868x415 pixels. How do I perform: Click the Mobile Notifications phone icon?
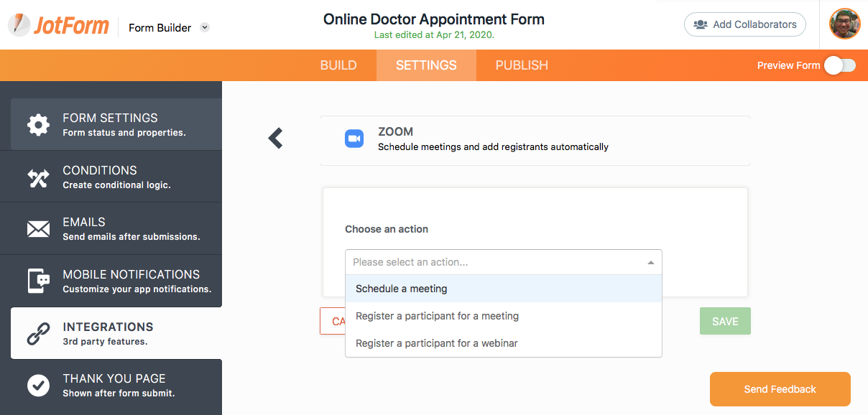click(x=39, y=281)
